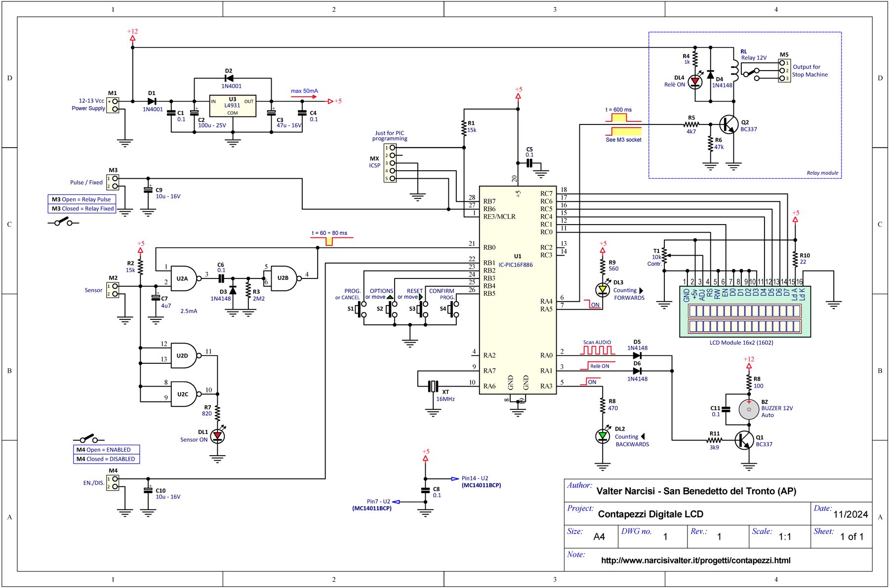Click the 'Relay module' box caption
The width and height of the screenshot is (889, 588).
pos(822,173)
